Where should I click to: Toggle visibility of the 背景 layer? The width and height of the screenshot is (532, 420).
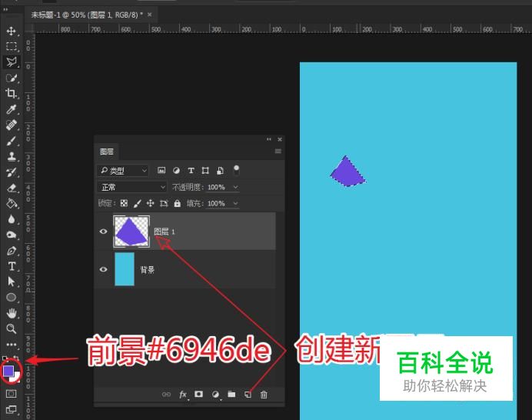click(x=104, y=270)
